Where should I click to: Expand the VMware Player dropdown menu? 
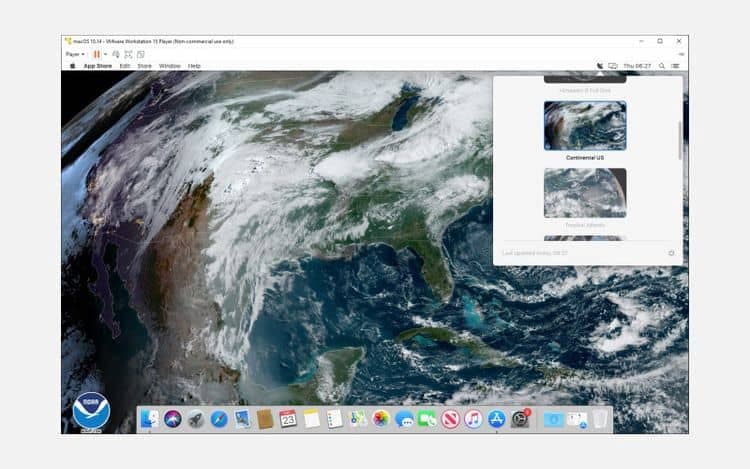[x=75, y=55]
